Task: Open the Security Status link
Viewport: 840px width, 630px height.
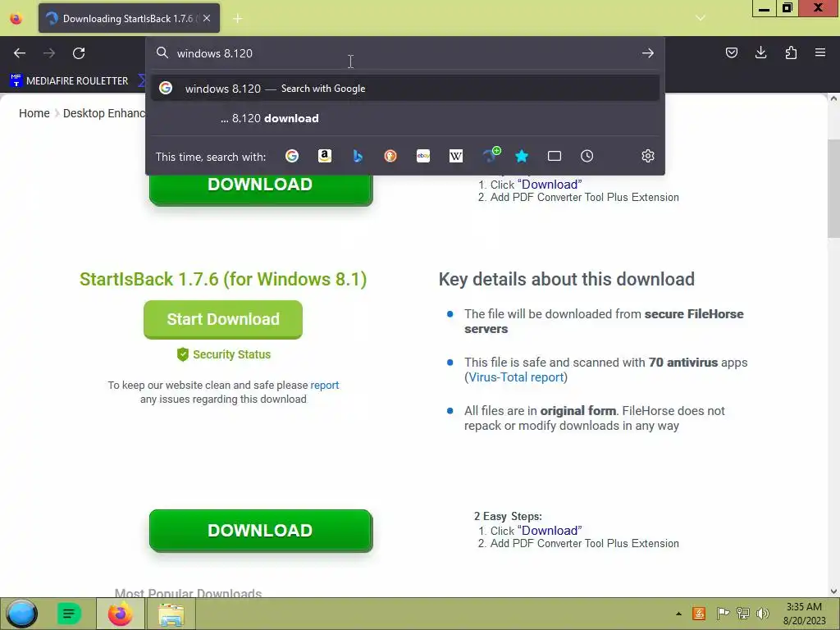Action: pyautogui.click(x=224, y=354)
